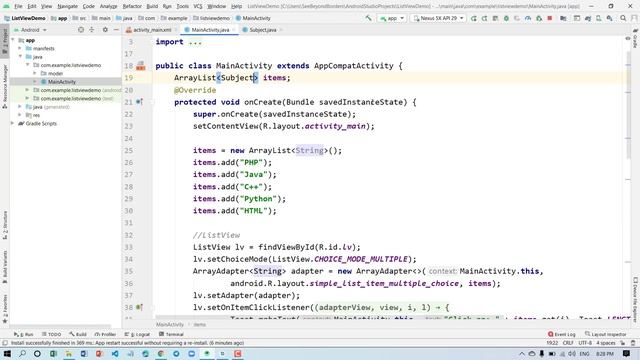Screen dimensions: 640x360
Task: Open the Windows Start menu
Action: coord(7,353)
